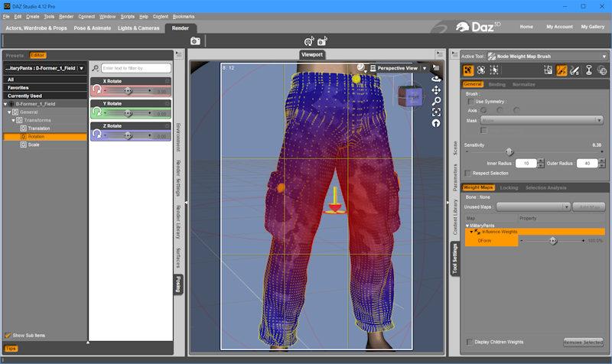Enable the Respect Selection checkbox

(x=468, y=173)
